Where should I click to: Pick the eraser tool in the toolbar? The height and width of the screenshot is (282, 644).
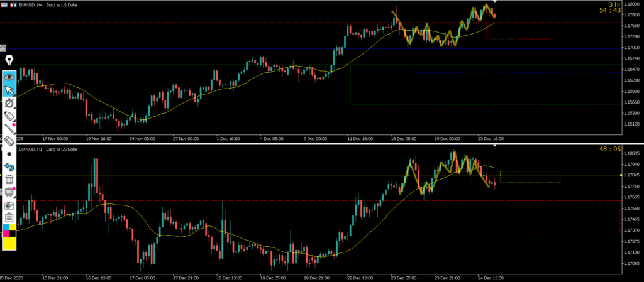(9, 141)
